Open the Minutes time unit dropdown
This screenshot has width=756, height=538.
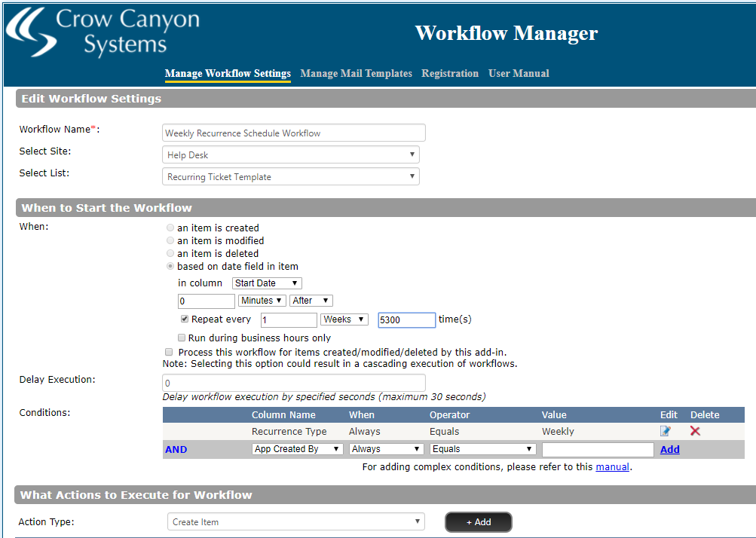262,301
